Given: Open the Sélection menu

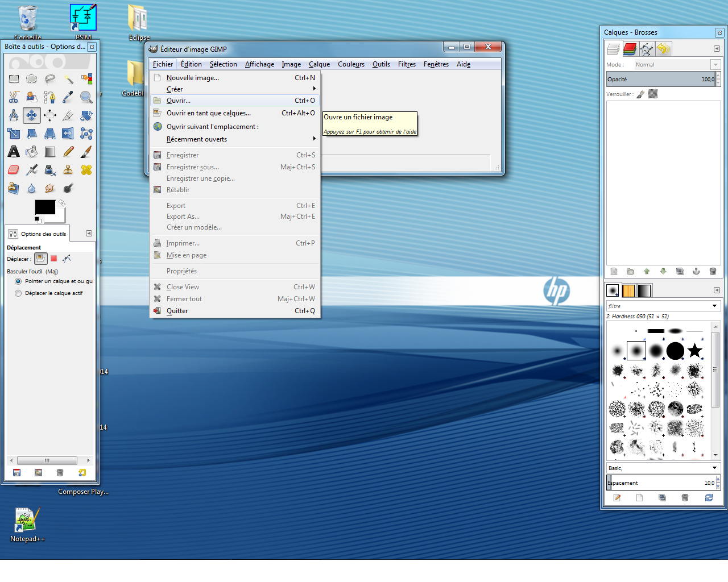Looking at the screenshot, I should (x=223, y=64).
